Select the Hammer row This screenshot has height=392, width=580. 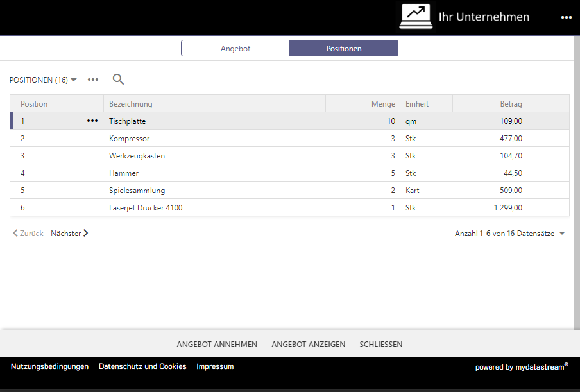(289, 173)
